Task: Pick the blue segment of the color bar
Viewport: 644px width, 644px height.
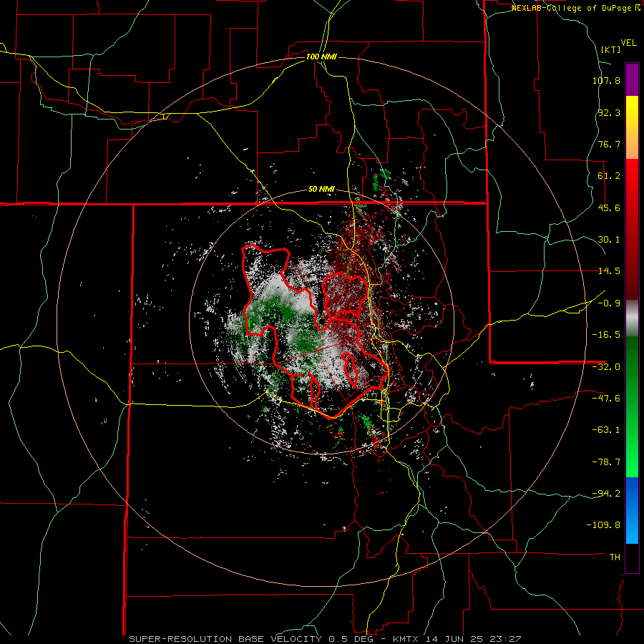Action: (632, 510)
